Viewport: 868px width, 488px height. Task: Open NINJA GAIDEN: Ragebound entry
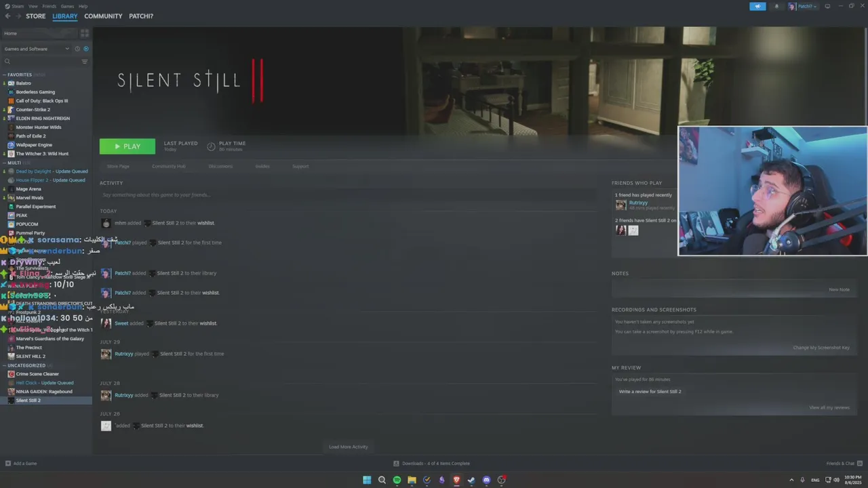click(44, 392)
